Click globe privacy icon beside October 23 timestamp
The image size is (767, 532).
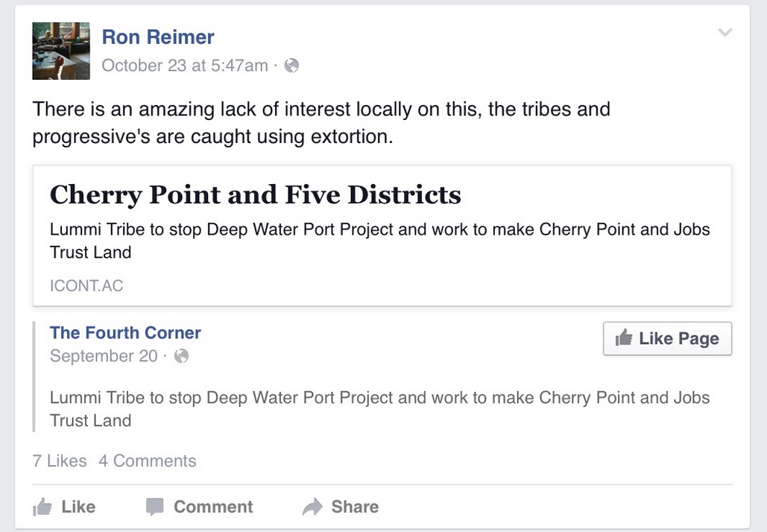pos(292,66)
